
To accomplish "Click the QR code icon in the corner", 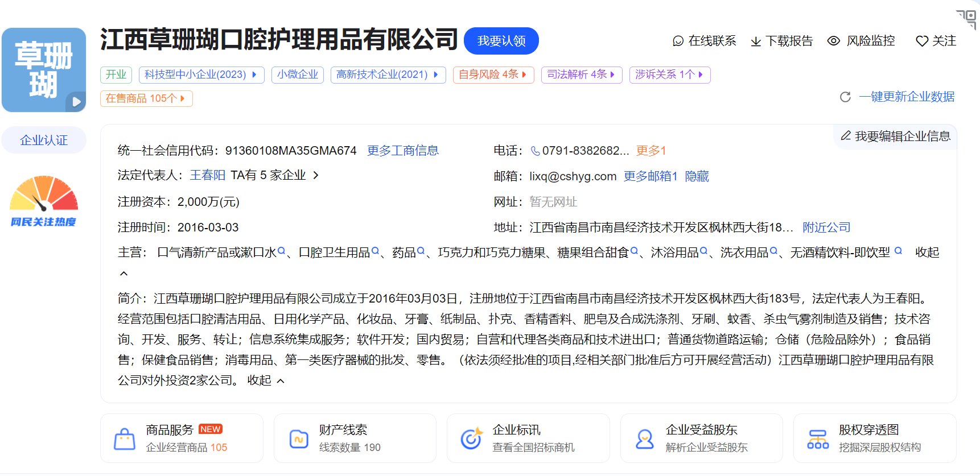I will 967,18.
